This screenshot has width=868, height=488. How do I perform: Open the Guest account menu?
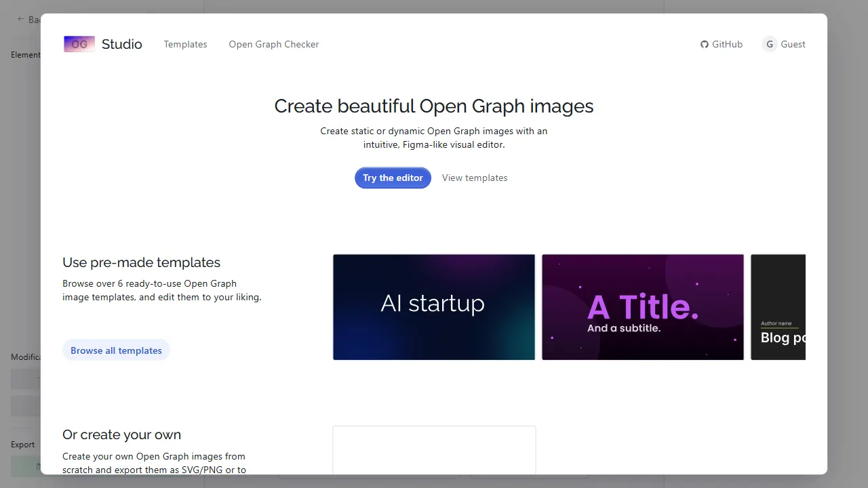click(x=784, y=44)
